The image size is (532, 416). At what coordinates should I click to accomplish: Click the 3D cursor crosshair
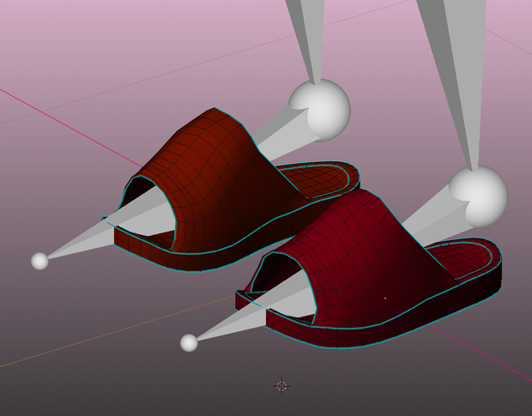click(281, 386)
